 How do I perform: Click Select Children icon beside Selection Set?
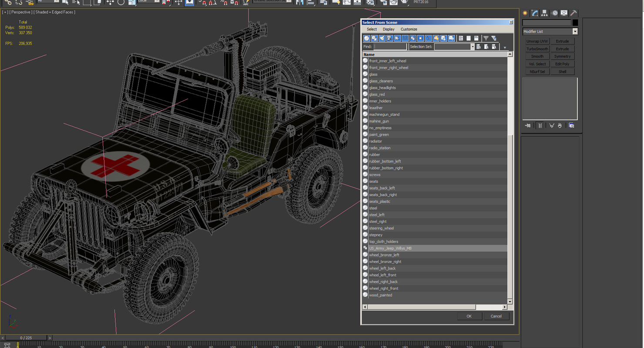tap(479, 47)
